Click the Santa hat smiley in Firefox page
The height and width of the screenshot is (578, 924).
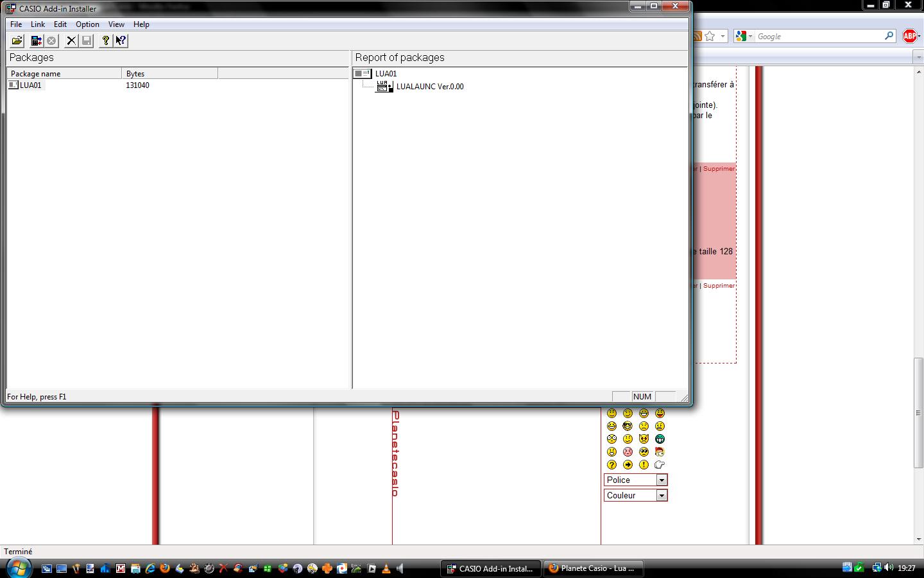[660, 452]
